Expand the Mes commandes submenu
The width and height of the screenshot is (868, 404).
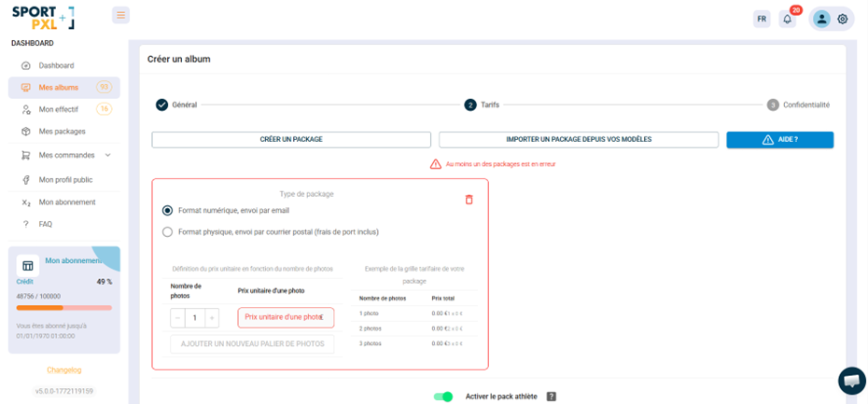(107, 156)
